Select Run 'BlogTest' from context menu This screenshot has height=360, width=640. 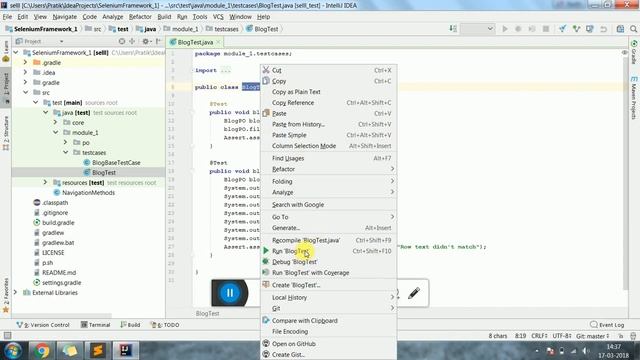[329, 251]
